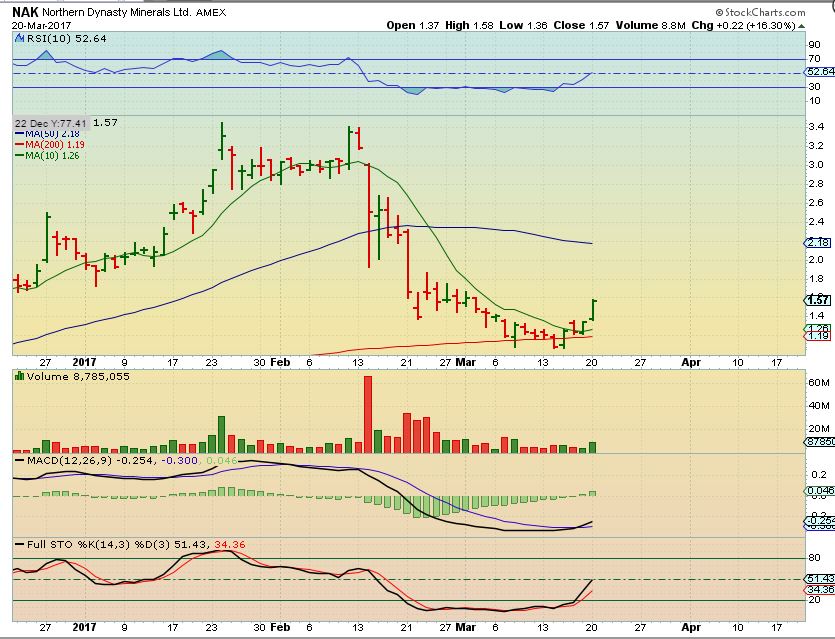
Task: Click the black line marker before Full STO
Action: pyautogui.click(x=20, y=544)
